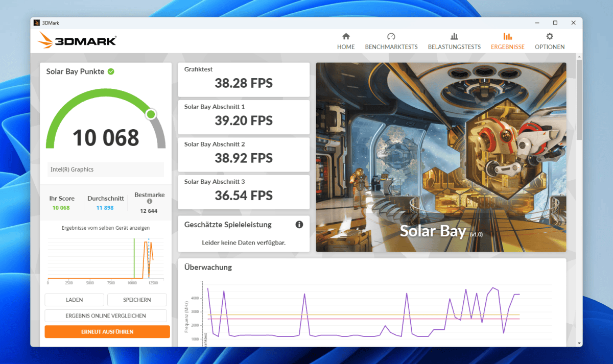
Task: Click Leider keine Daten verfügbar text
Action: pyautogui.click(x=244, y=242)
